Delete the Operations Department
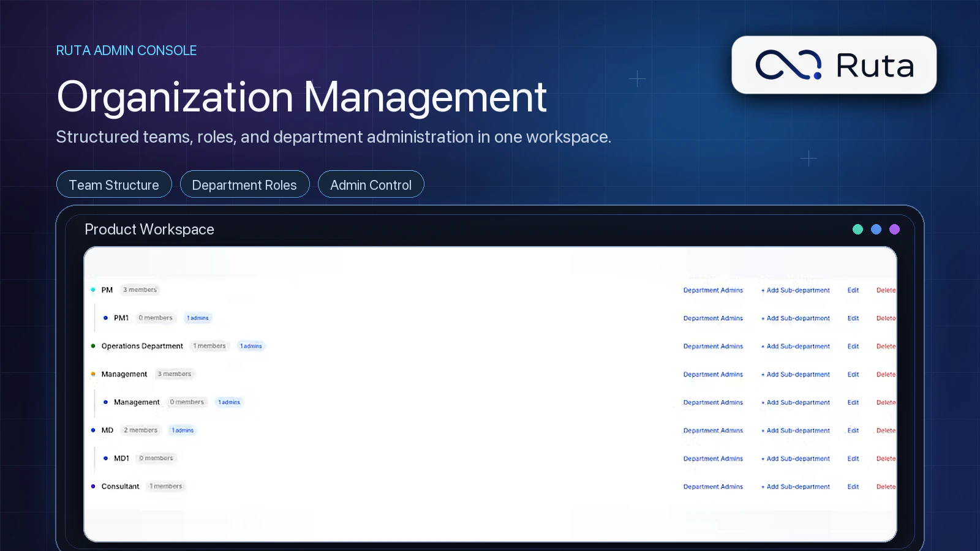Image resolution: width=980 pixels, height=551 pixels. click(886, 347)
